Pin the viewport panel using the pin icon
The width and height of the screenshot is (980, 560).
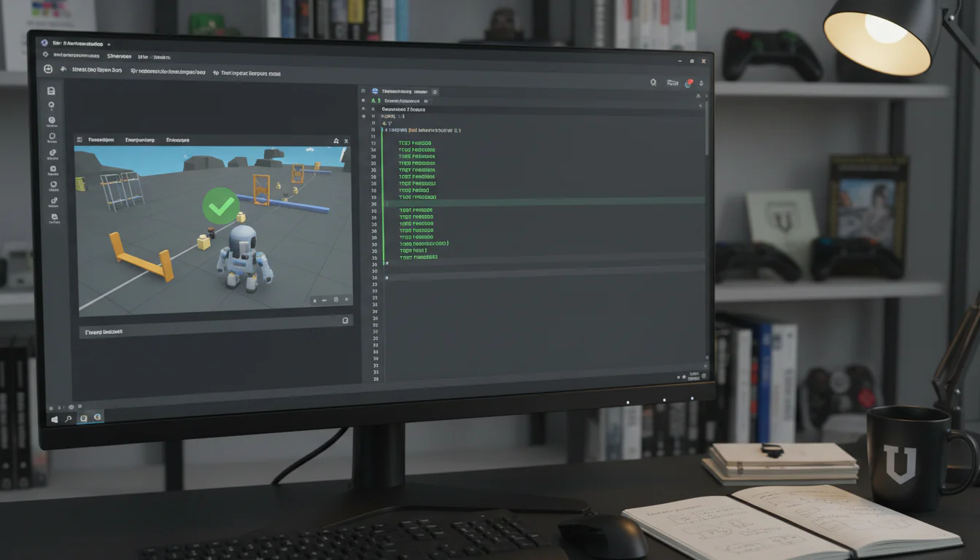(x=336, y=140)
